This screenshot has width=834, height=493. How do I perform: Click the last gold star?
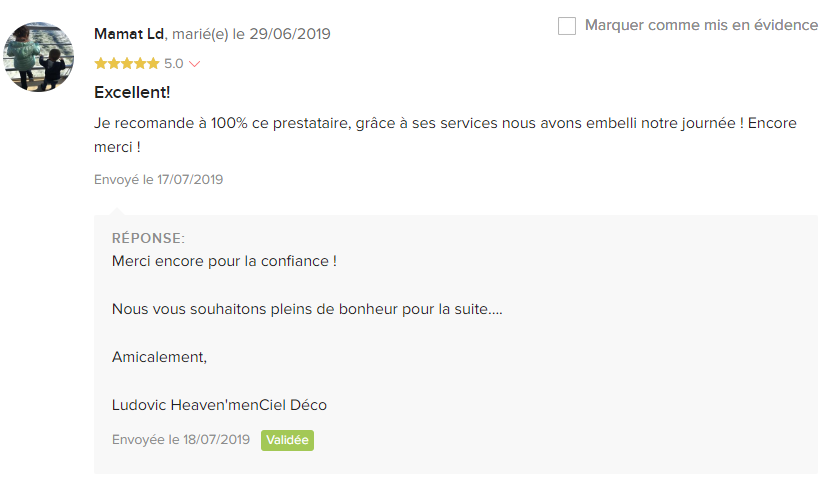(x=153, y=64)
